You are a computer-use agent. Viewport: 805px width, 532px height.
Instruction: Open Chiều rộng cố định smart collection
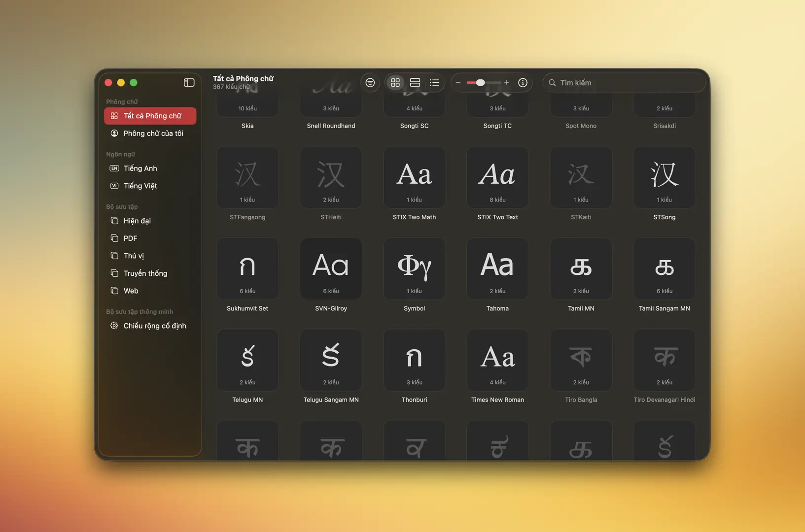150,326
